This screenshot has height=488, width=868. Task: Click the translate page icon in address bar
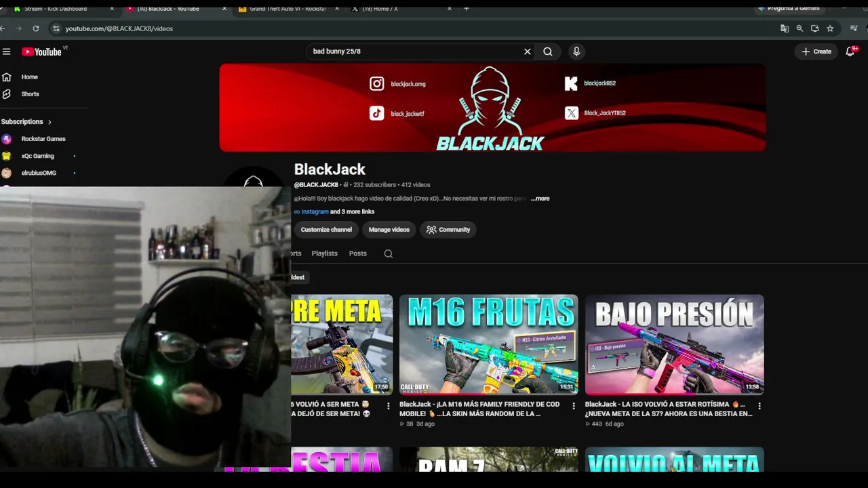[785, 28]
